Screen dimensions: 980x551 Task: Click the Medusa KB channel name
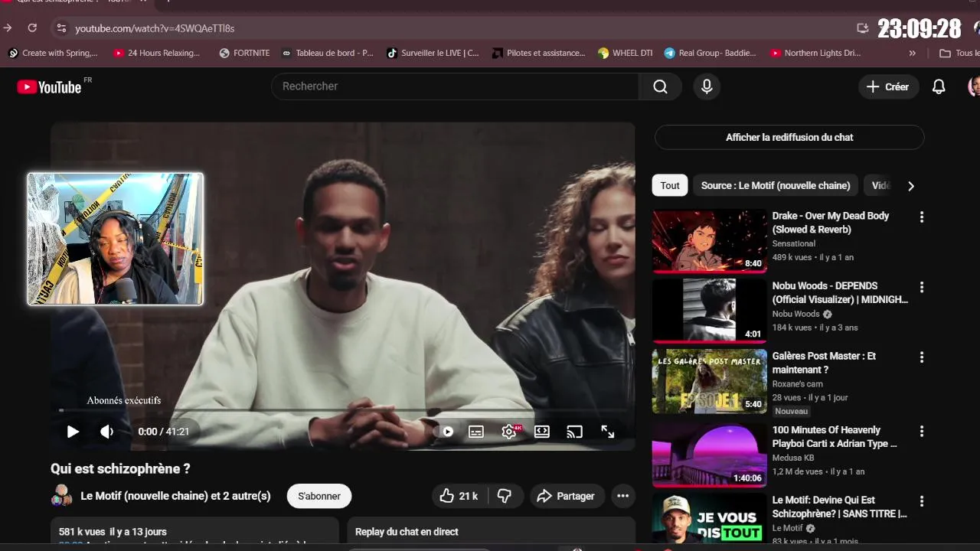[x=793, y=458]
